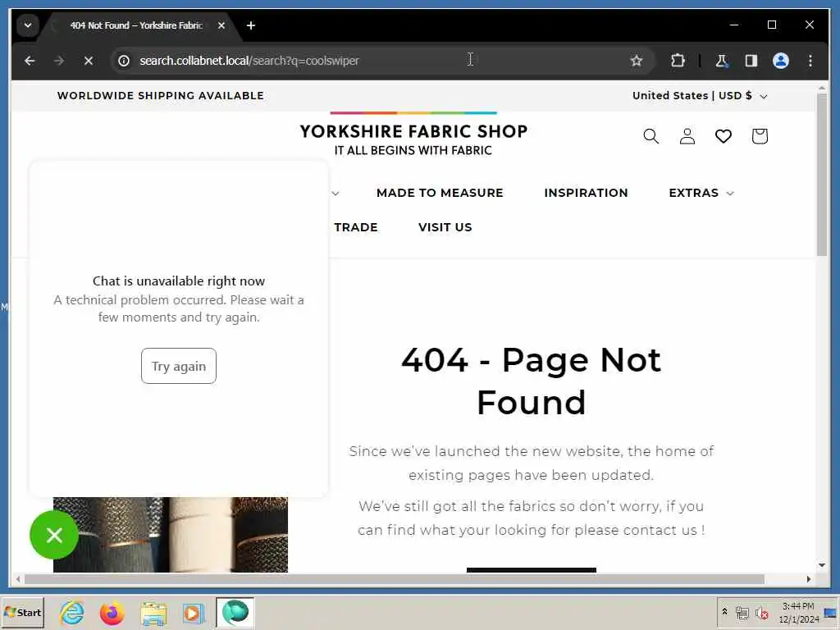Image resolution: width=840 pixels, height=630 pixels.
Task: Click the address bar URL field
Action: point(375,61)
